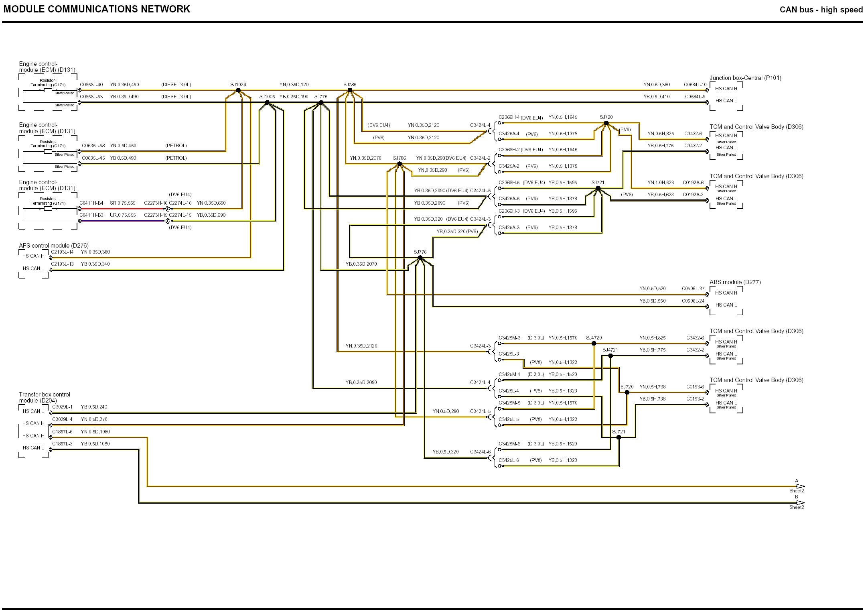
Task: Select the SJ4720 splice node
Action: coord(594,344)
